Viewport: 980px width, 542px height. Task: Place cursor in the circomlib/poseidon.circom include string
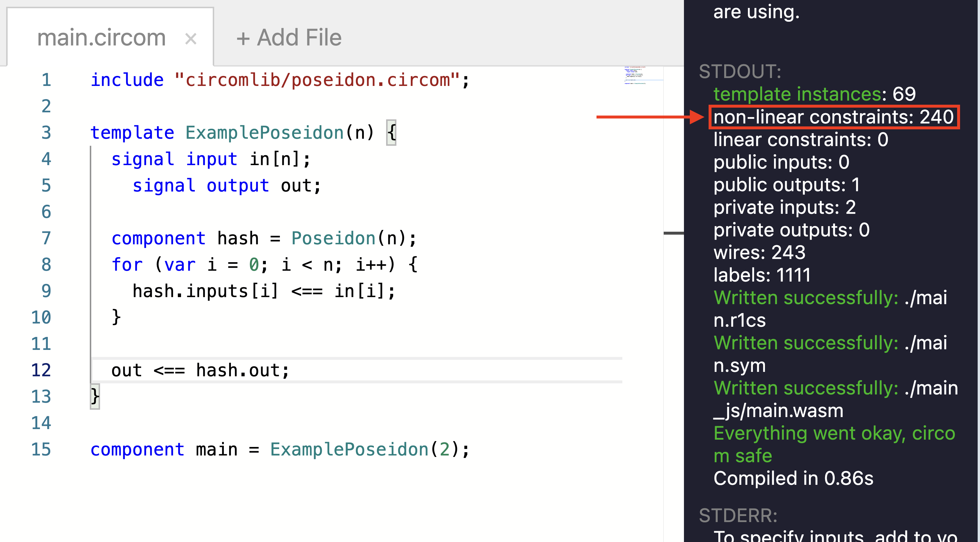pyautogui.click(x=317, y=80)
